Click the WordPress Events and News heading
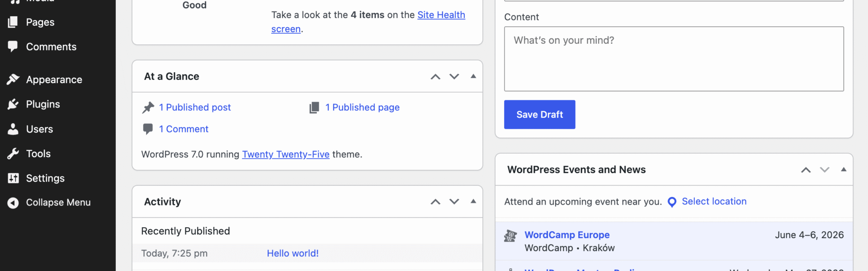The height and width of the screenshot is (271, 868). [576, 170]
